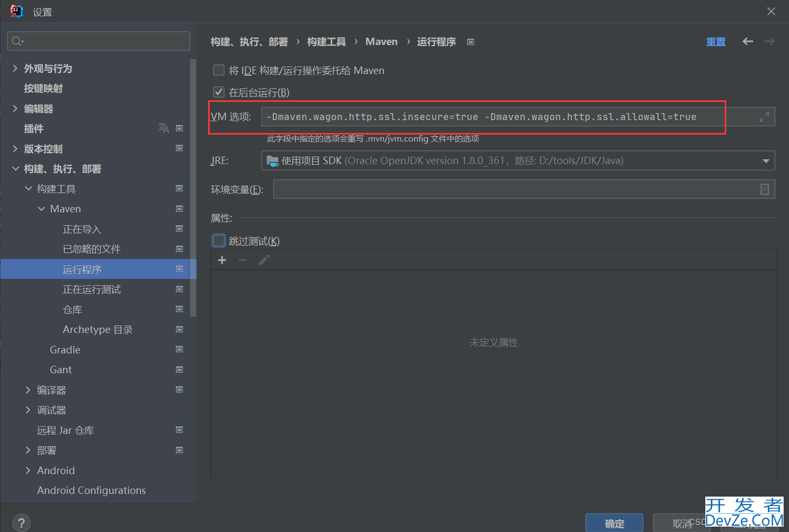The image size is (789, 532).
Task: Open 正在导入 under Maven
Action: pyautogui.click(x=82, y=229)
